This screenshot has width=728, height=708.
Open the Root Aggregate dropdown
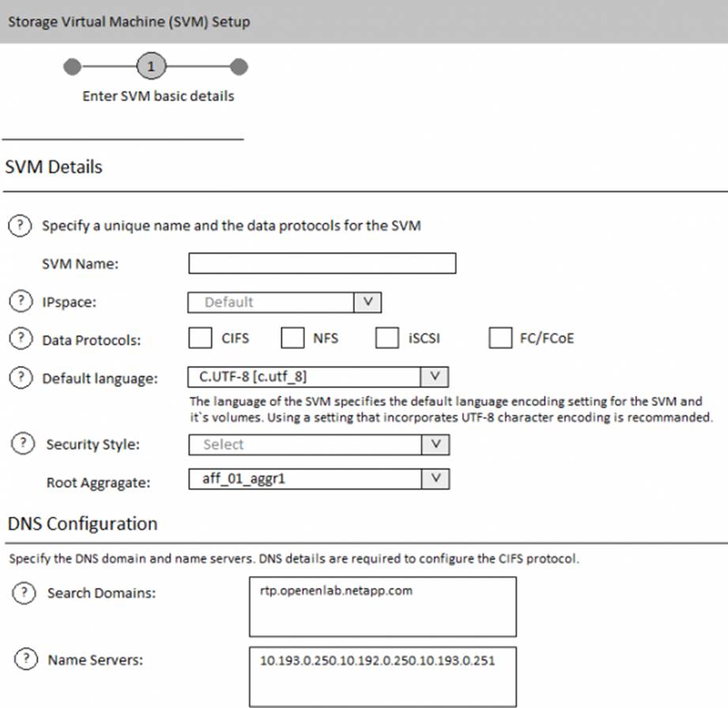click(436, 479)
